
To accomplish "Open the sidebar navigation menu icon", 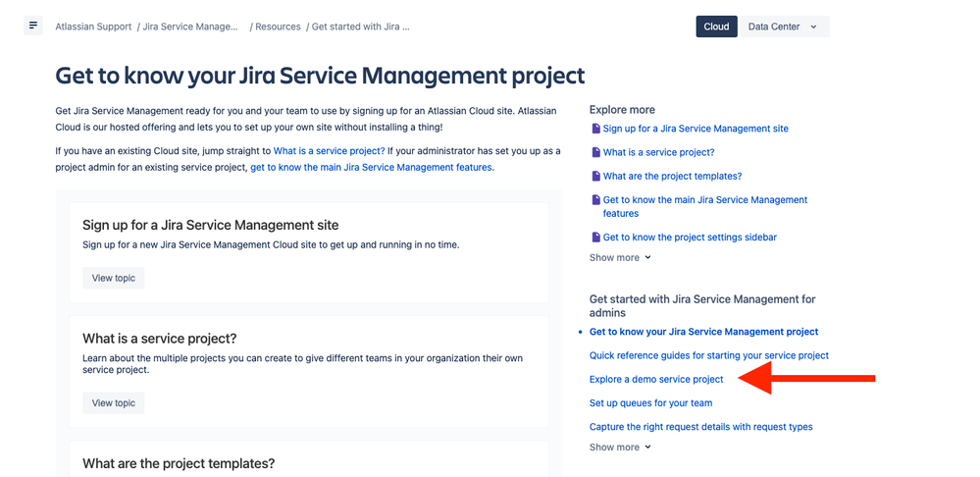I will pyautogui.click(x=33, y=26).
